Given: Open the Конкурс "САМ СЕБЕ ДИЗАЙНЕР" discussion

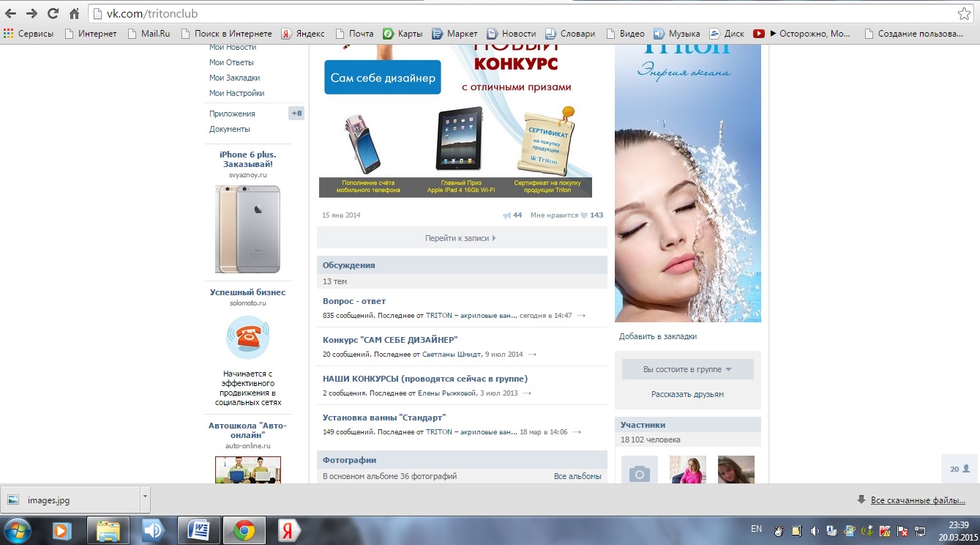Looking at the screenshot, I should pos(390,340).
